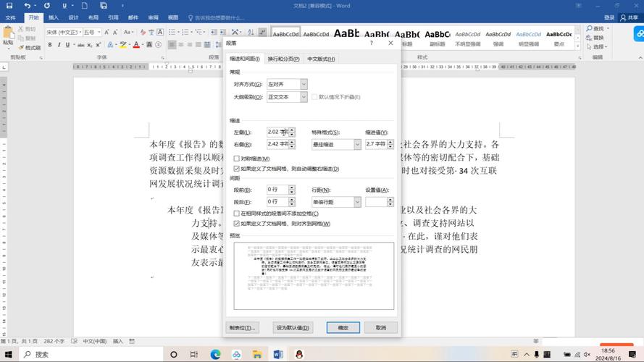Click the Underline U icon

(x=67, y=45)
